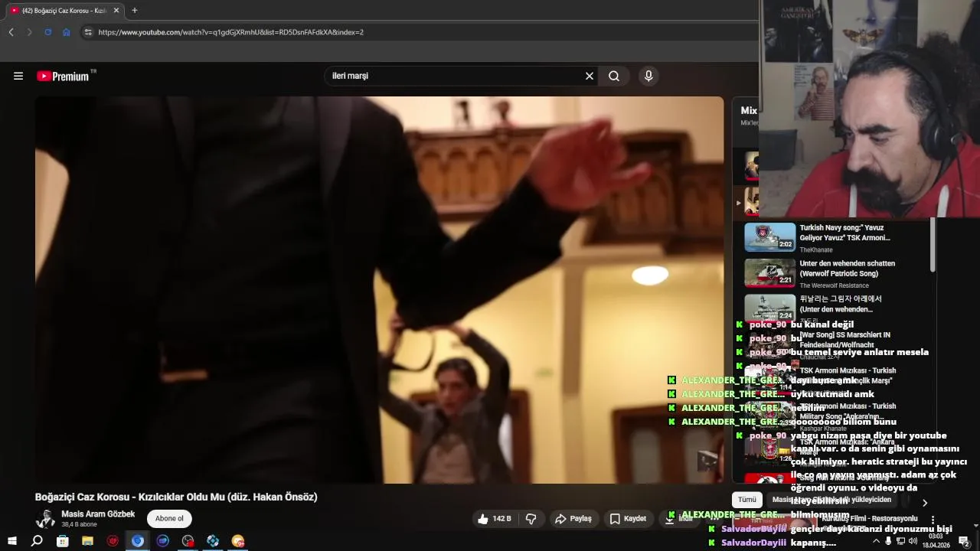Open Windows taskbar search

(x=37, y=541)
